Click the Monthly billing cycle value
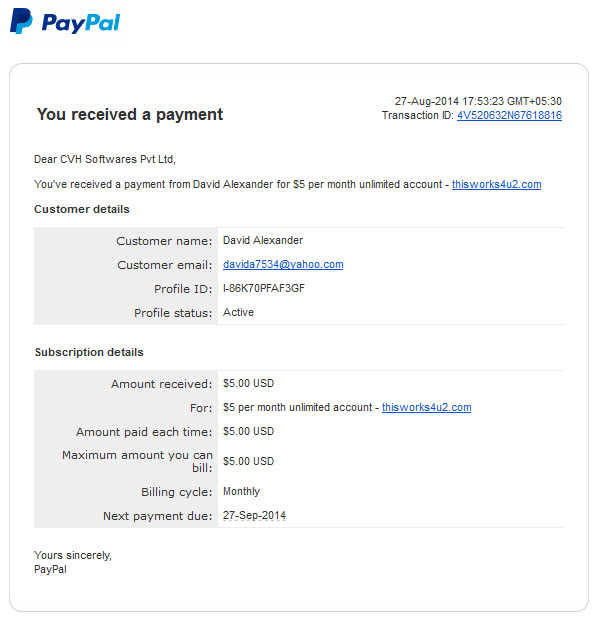 click(241, 491)
